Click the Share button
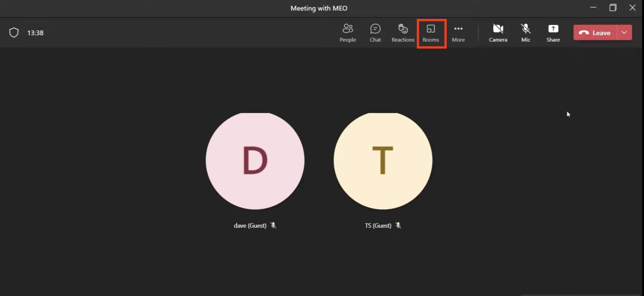The width and height of the screenshot is (644, 296). (553, 32)
